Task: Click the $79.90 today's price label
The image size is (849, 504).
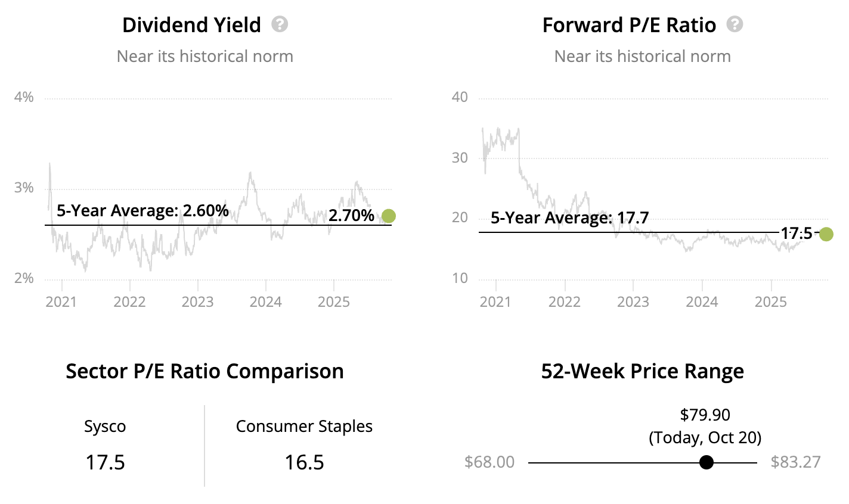Action: tap(705, 415)
